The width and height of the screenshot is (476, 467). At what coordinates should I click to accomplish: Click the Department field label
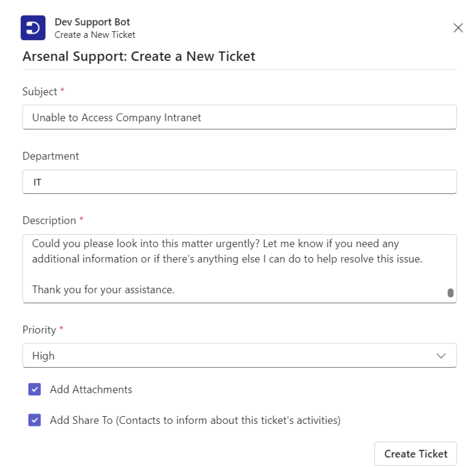point(51,156)
